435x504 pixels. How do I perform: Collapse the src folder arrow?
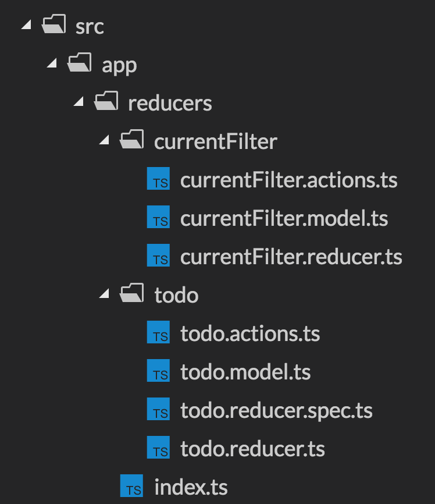coord(26,24)
